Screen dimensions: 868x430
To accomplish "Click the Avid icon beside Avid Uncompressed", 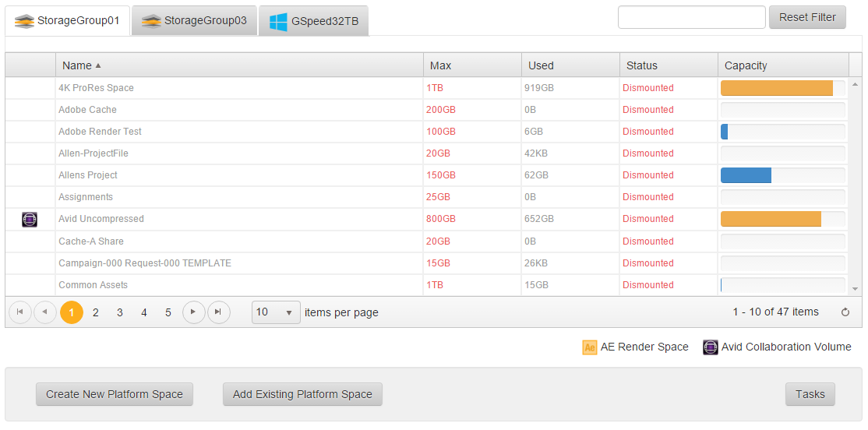I will pos(30,219).
